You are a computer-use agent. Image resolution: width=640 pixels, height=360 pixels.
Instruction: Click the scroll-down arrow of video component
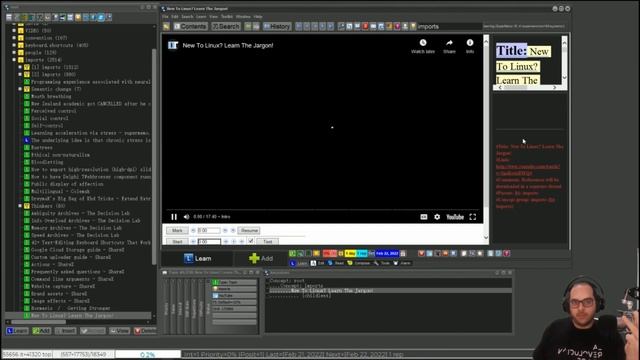(x=486, y=237)
